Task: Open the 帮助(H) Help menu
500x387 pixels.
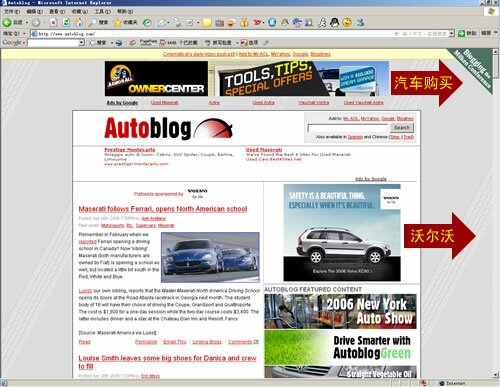Action: pos(125,12)
